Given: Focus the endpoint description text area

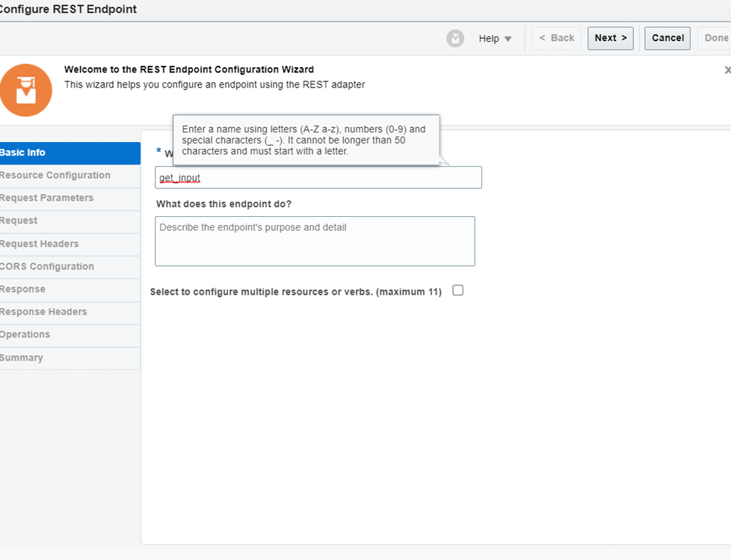Looking at the screenshot, I should pyautogui.click(x=315, y=241).
